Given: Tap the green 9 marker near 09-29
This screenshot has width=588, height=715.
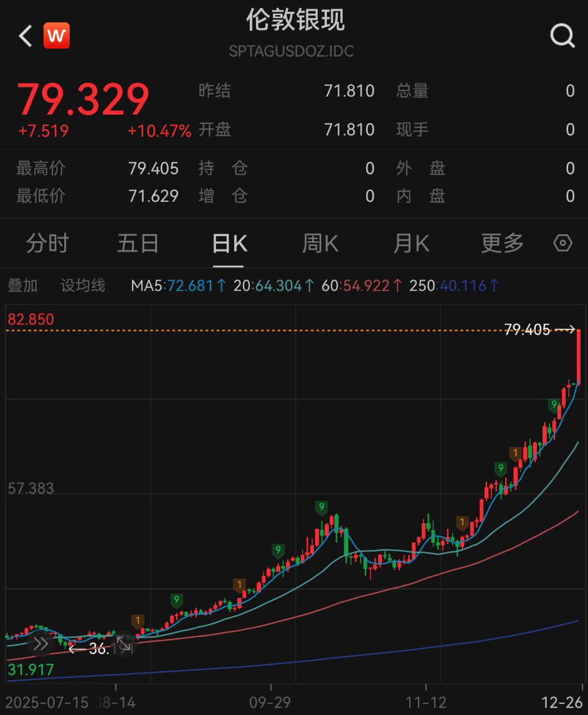Looking at the screenshot, I should 278,551.
